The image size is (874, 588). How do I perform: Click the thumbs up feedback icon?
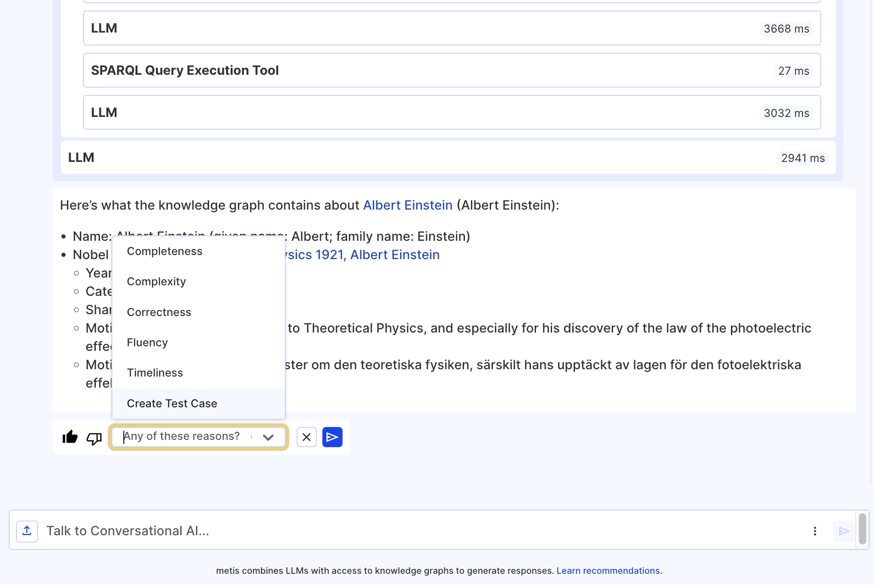pos(70,437)
